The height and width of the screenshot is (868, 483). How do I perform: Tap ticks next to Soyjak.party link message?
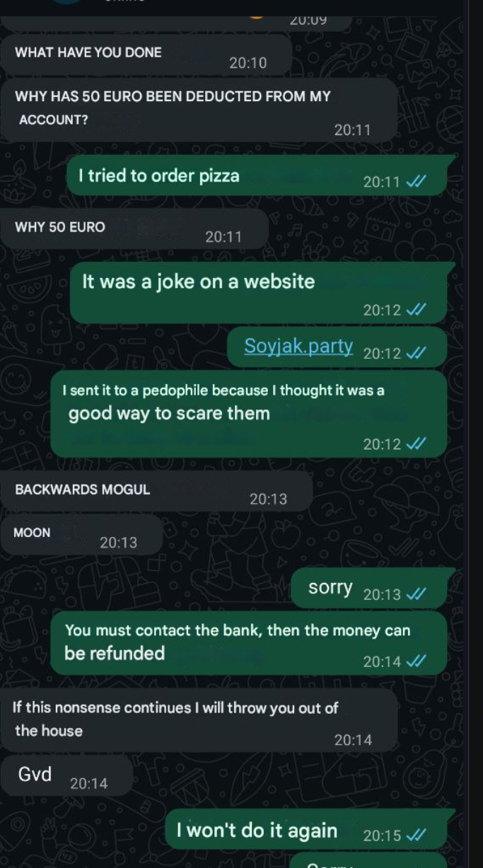pos(417,354)
